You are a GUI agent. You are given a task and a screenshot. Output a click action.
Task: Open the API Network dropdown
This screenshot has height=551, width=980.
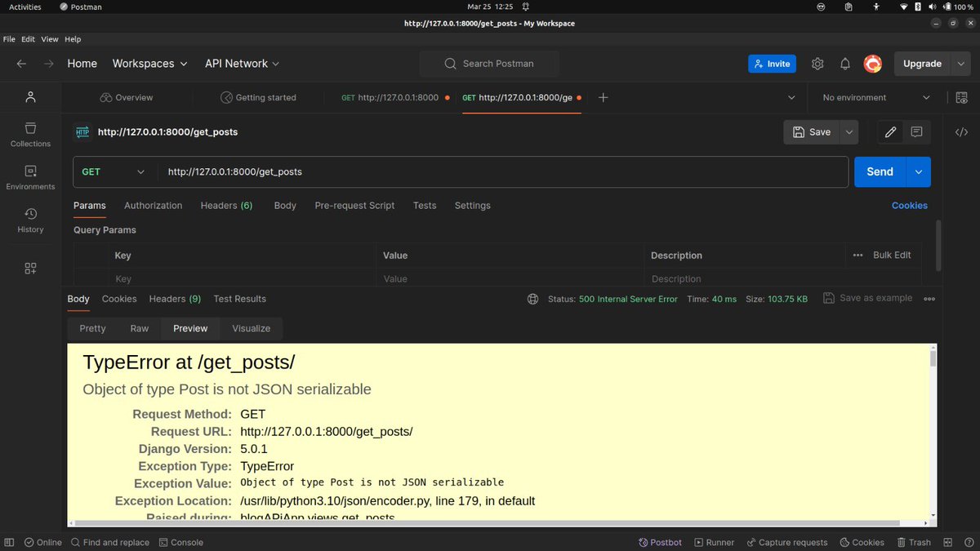[x=242, y=64]
